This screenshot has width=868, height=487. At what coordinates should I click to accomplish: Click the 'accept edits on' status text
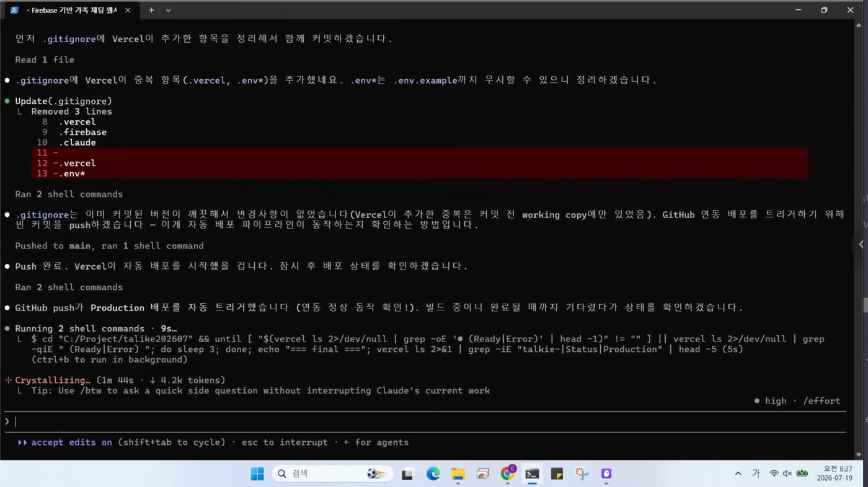point(72,442)
